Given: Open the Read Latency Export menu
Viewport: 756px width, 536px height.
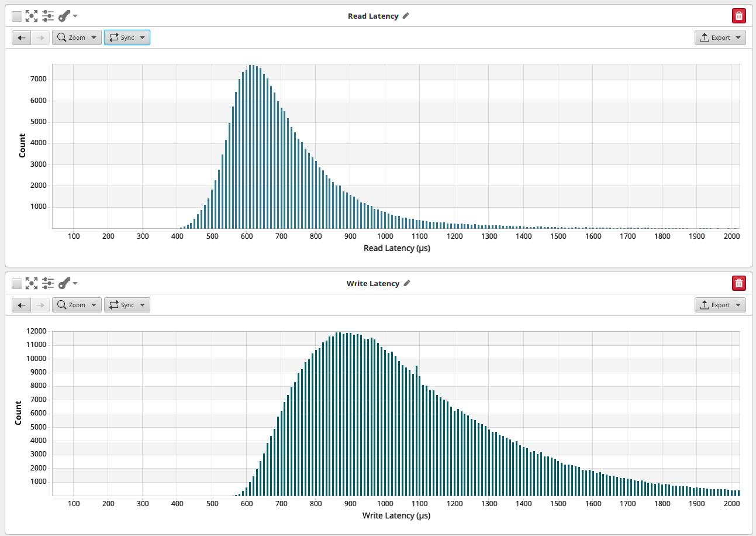Looking at the screenshot, I should (x=720, y=37).
